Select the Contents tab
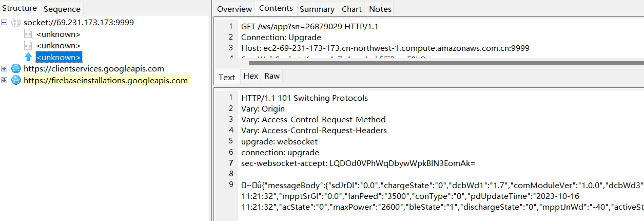 point(276,8)
